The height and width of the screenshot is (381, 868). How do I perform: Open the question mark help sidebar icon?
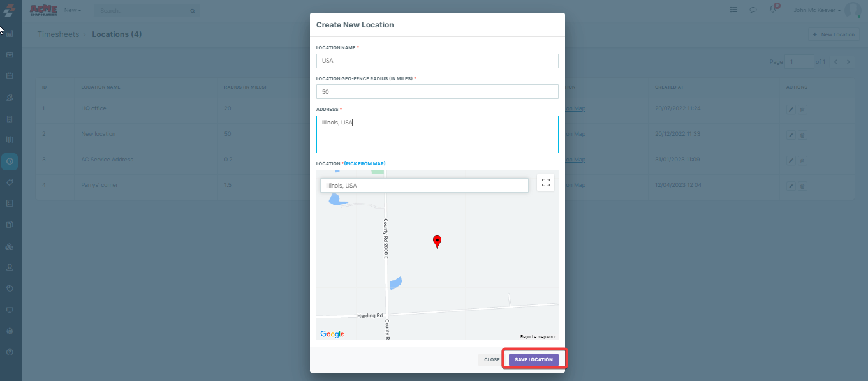(10, 352)
